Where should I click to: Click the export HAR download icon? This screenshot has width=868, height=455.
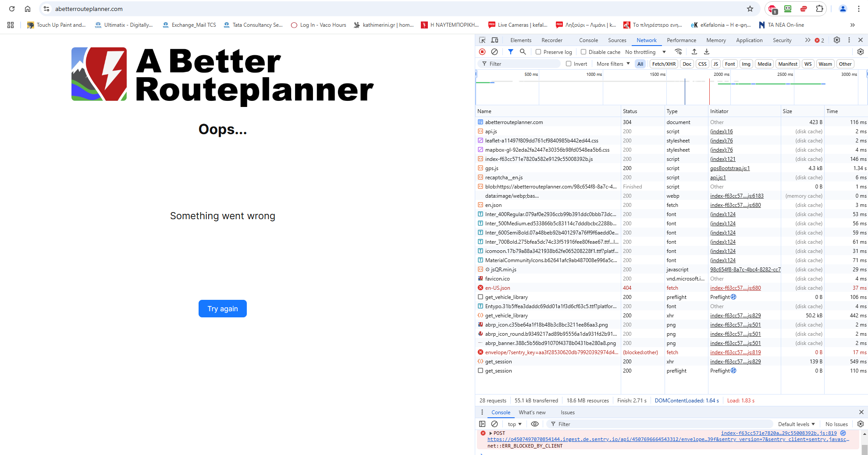707,52
